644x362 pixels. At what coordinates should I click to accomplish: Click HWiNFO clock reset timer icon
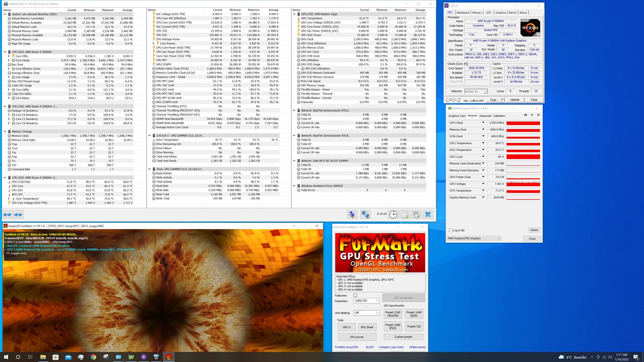click(393, 215)
